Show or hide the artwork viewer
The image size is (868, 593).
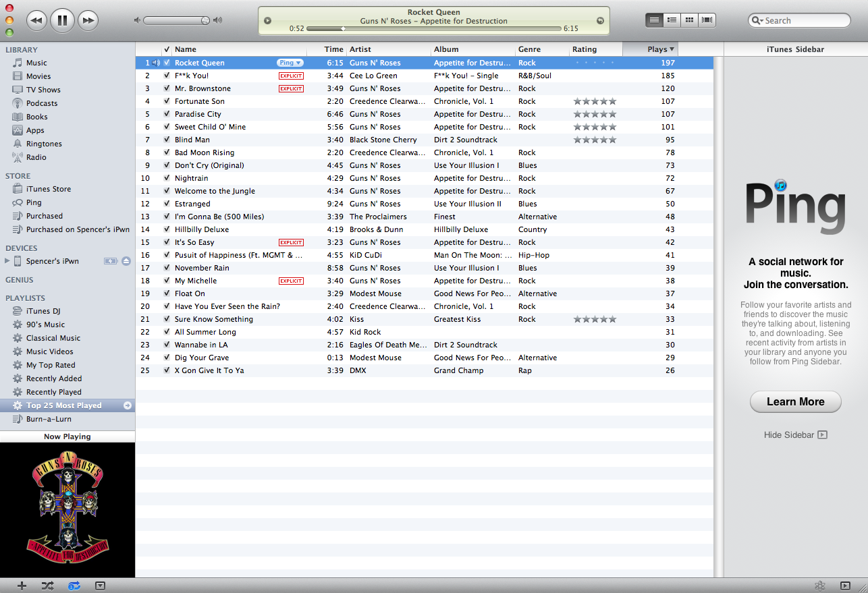point(100,586)
